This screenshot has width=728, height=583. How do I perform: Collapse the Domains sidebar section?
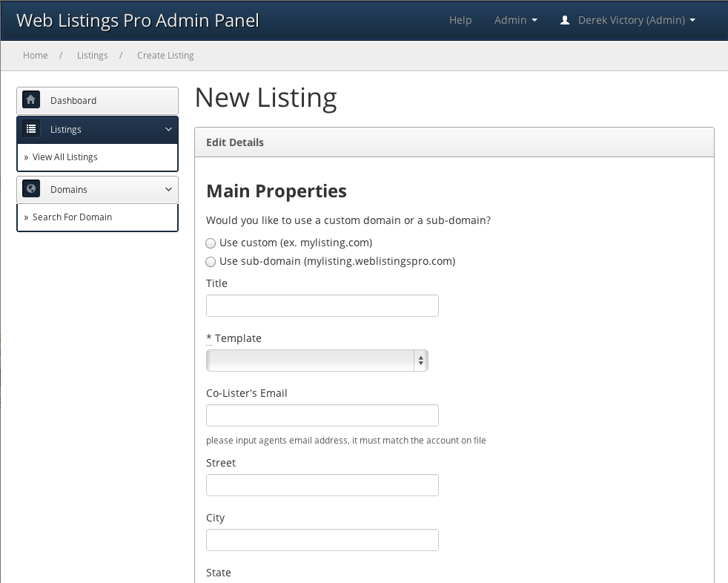tap(167, 188)
